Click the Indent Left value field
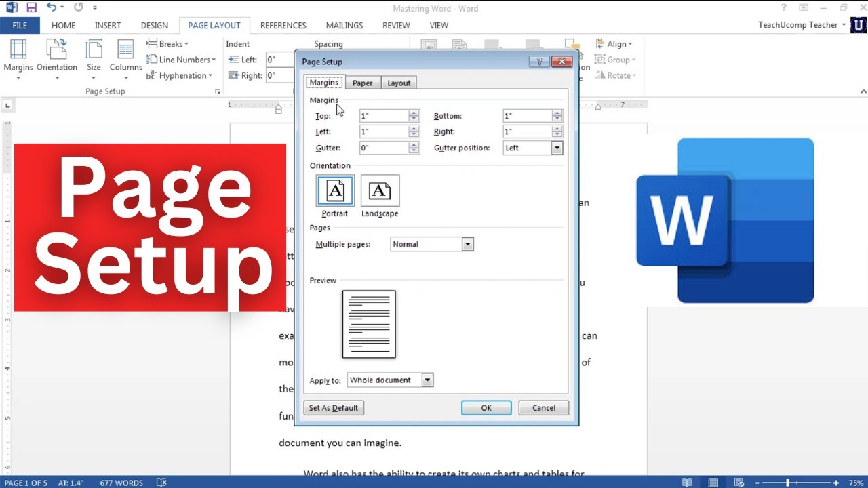The image size is (868, 488). tap(280, 60)
